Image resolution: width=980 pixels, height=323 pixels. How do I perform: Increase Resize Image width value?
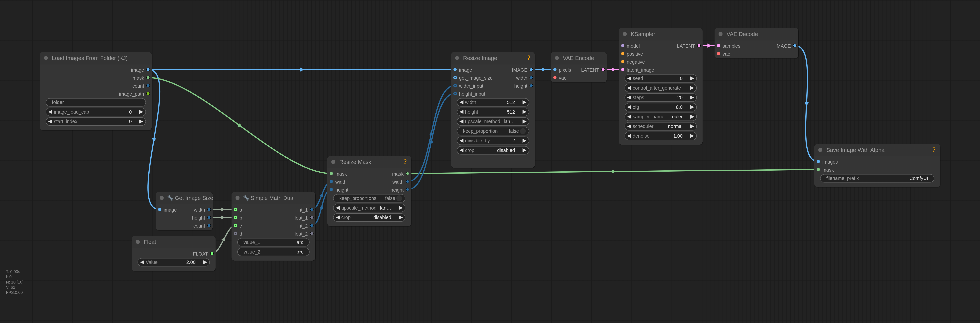(524, 102)
